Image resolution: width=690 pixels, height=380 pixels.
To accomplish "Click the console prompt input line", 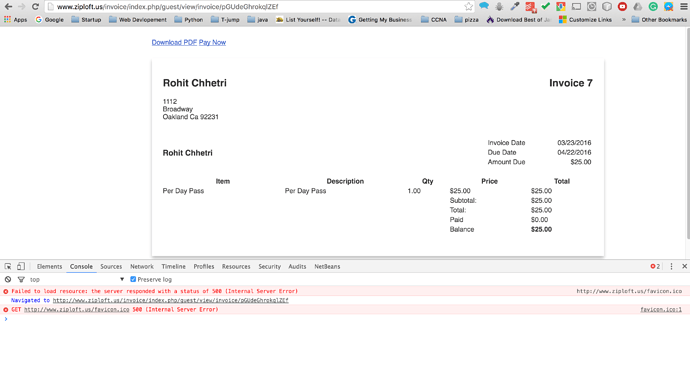I will (x=345, y=319).
